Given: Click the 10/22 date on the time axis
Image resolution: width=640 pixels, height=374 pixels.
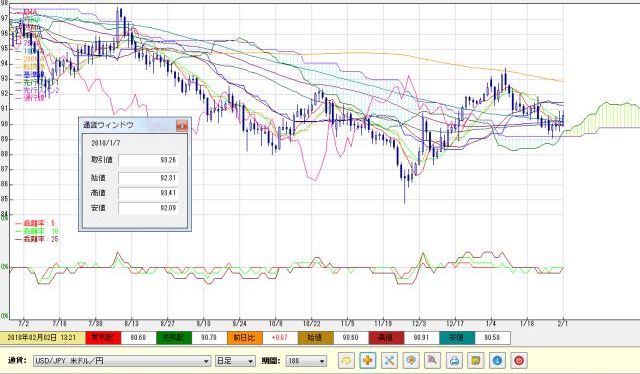Looking at the screenshot, I should 311,323.
